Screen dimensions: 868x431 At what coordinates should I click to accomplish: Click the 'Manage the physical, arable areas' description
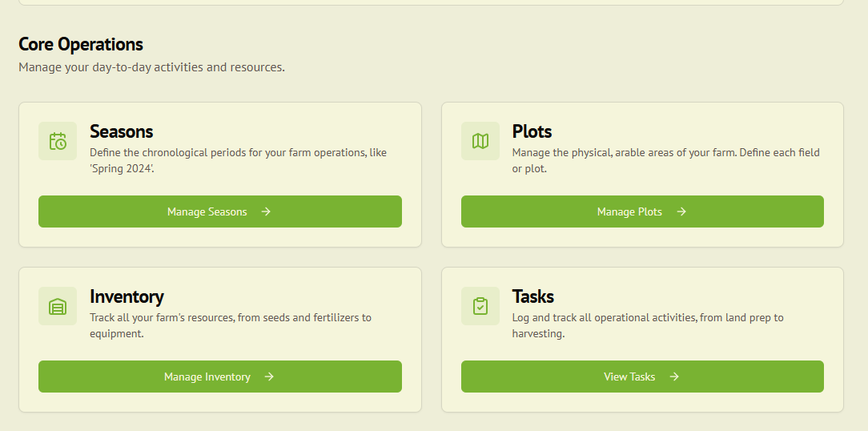click(666, 161)
